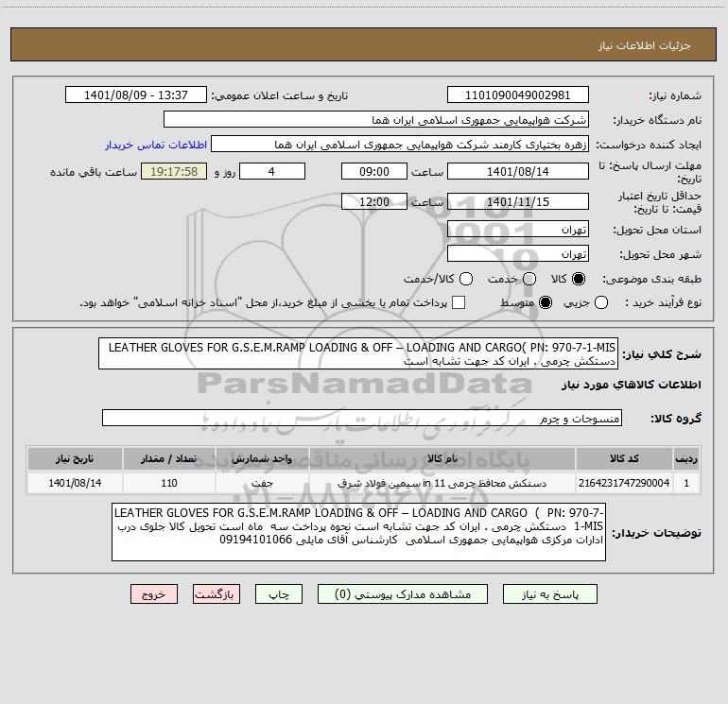
Task: Click the شرح کلی نیاز description box
Action: click(x=358, y=353)
